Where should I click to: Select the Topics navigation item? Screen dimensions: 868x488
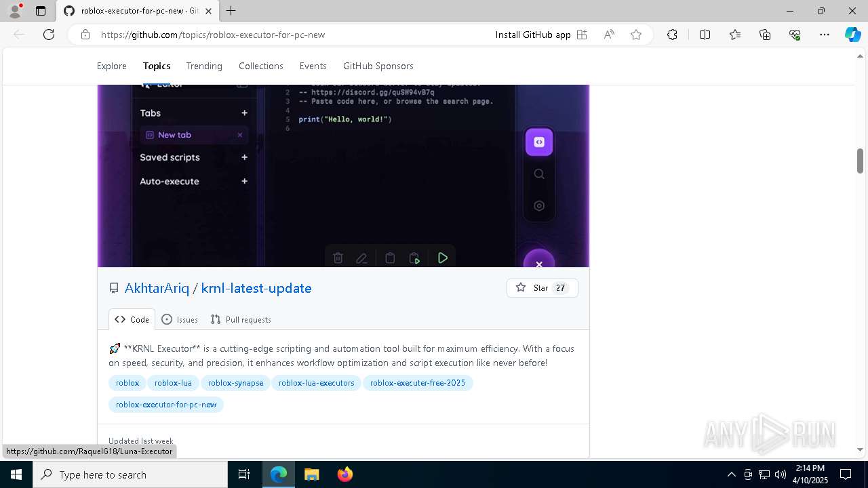coord(157,66)
